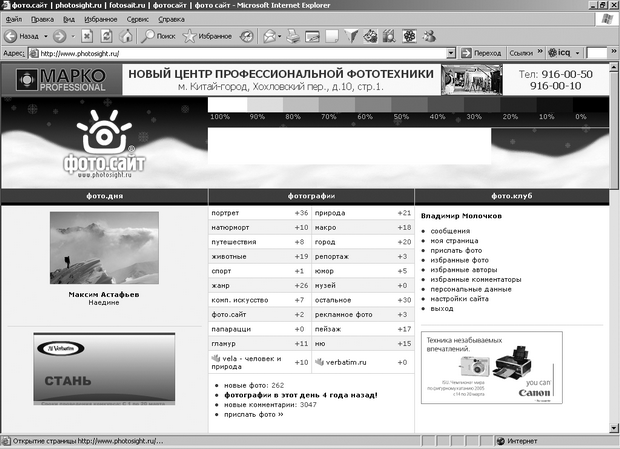The width and height of the screenshot is (620, 449).
Task: Click the flower-shaped toolbar icon
Action: click(409, 36)
